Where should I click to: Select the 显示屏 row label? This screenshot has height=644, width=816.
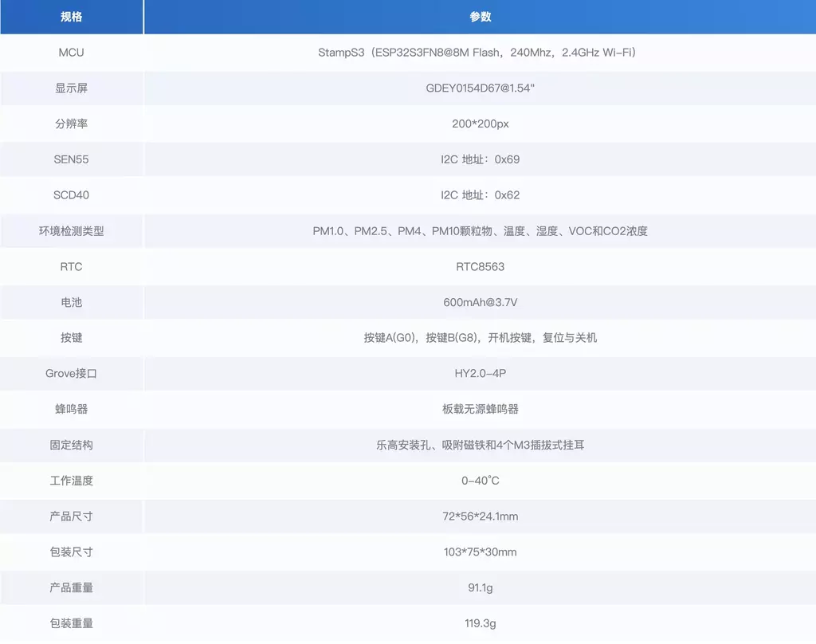(71, 88)
